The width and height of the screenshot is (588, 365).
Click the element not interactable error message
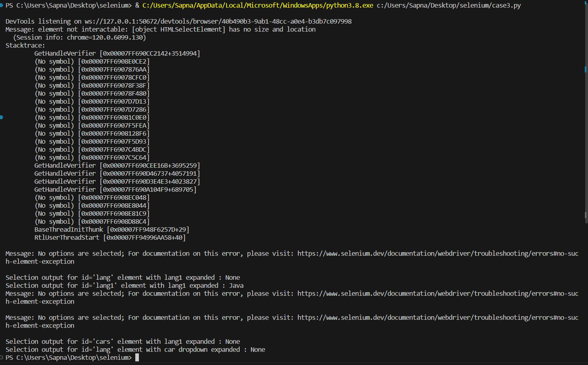point(160,29)
